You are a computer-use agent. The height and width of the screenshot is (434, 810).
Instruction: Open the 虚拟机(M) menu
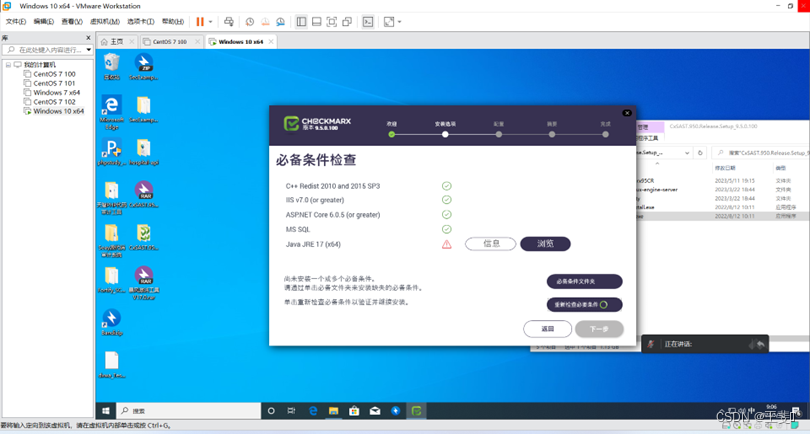click(105, 22)
